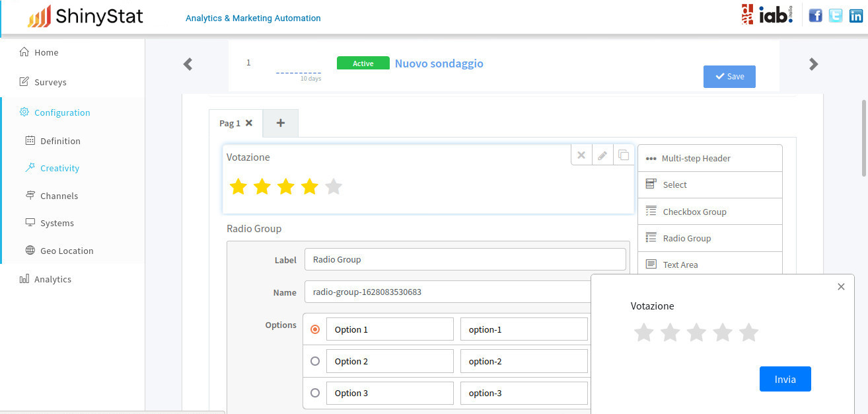Go to next survey with right chevron

tap(814, 64)
